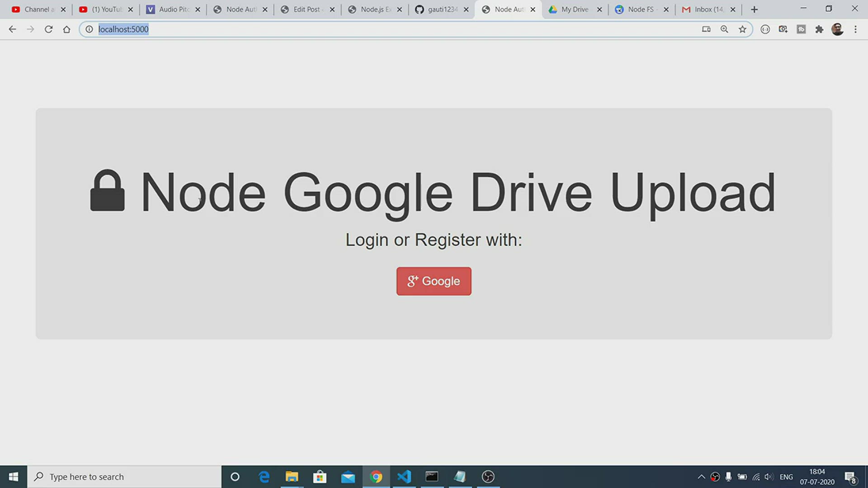Open Cortana circle in taskbar
The height and width of the screenshot is (488, 868).
235,477
